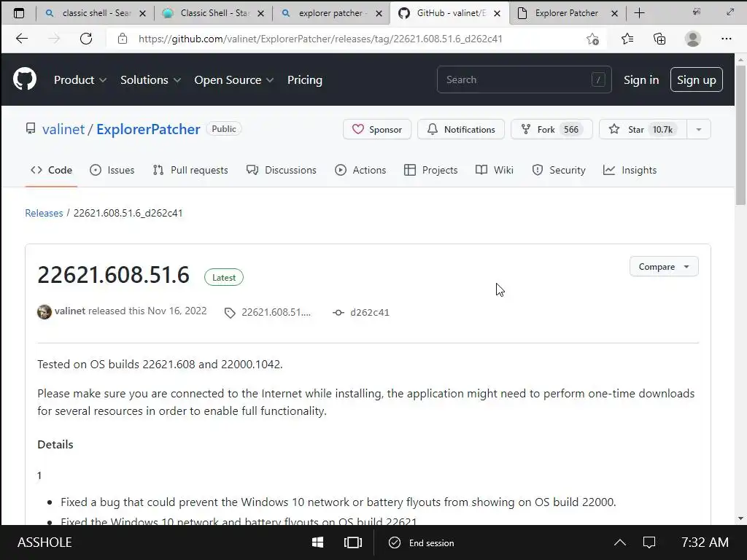Switch to the Projects tab
Image resolution: width=747 pixels, height=560 pixels.
(x=430, y=170)
